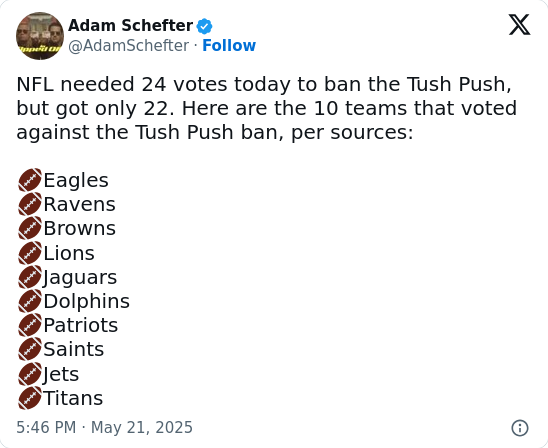Open Adam Schefter's profile picture
The image size is (548, 448).
click(x=40, y=36)
